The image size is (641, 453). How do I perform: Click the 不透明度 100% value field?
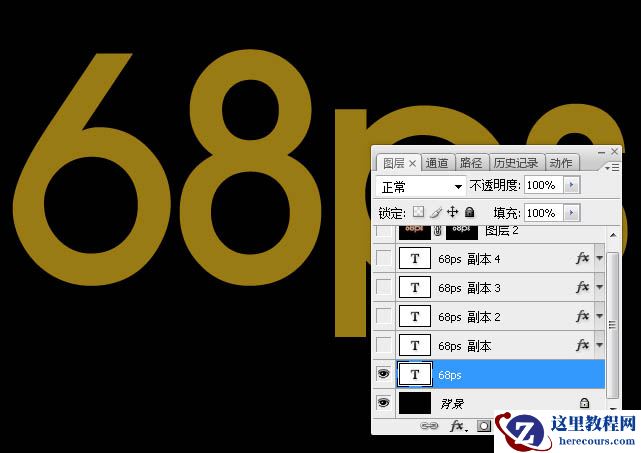pyautogui.click(x=543, y=185)
